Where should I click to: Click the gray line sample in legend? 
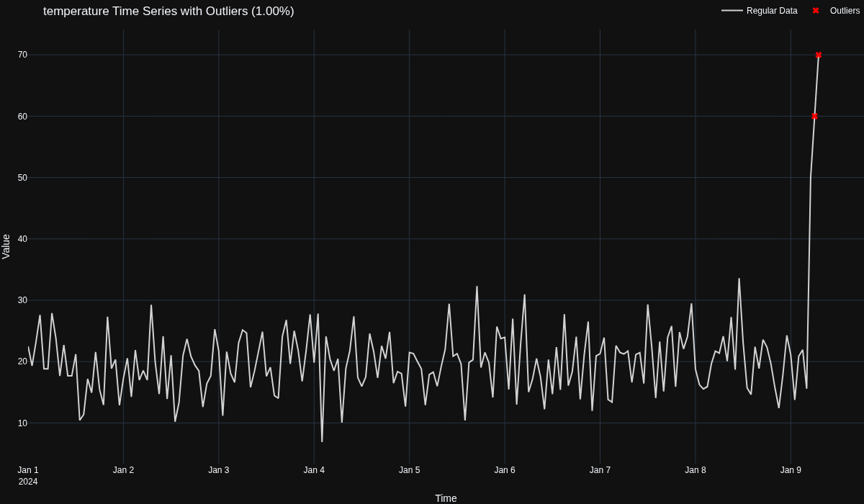click(x=732, y=11)
